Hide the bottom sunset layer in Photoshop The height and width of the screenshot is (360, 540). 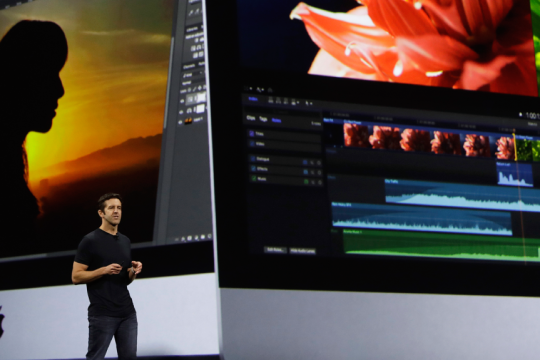[x=180, y=122]
